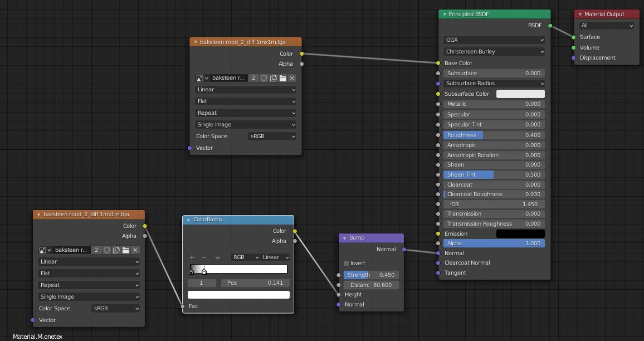644x341 pixels.
Task: Open Flat projection dropdown on lower texture node
Action: (x=89, y=273)
